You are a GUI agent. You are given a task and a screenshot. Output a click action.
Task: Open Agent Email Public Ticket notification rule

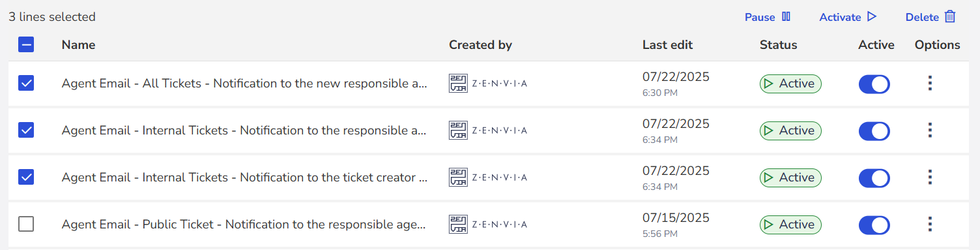[x=244, y=225]
